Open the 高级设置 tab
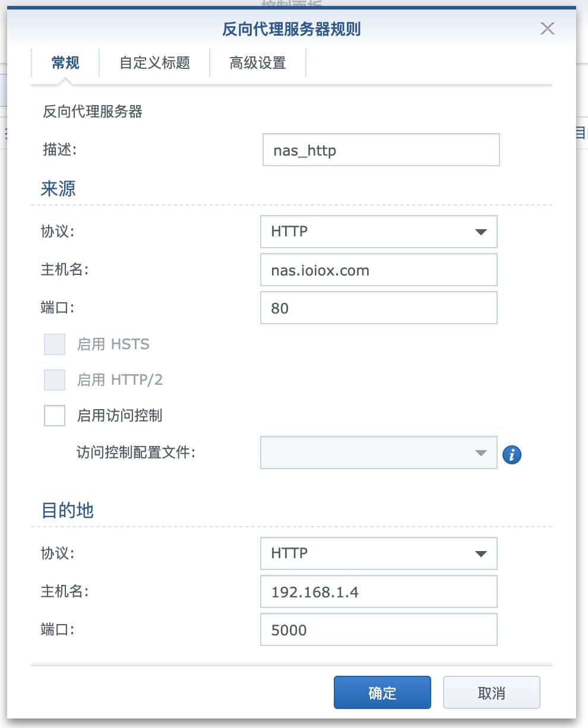 [258, 63]
